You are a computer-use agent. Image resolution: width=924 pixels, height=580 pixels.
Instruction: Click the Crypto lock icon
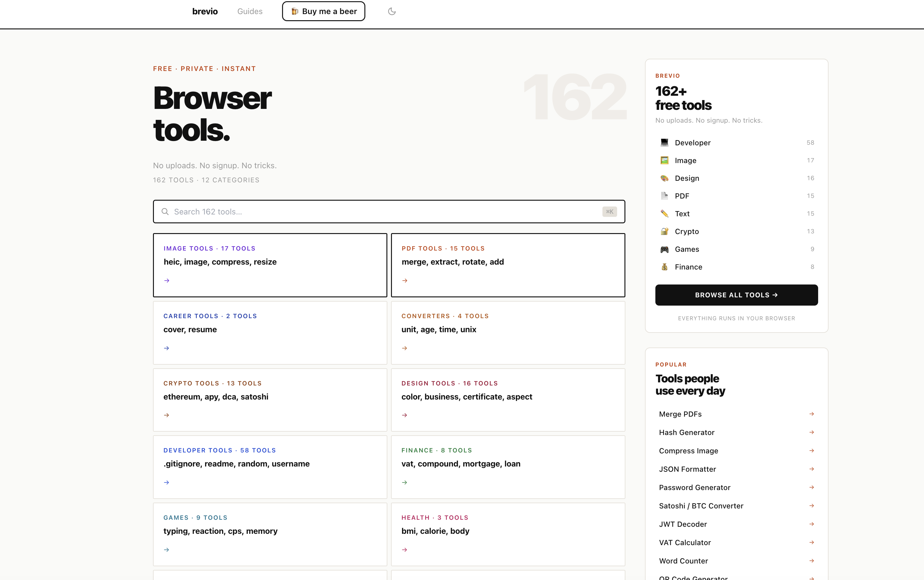pos(664,231)
